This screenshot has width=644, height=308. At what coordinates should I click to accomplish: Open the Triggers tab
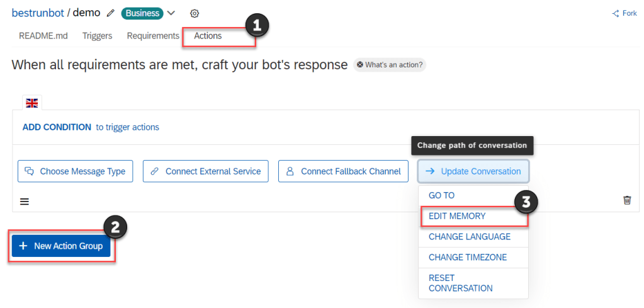[97, 36]
